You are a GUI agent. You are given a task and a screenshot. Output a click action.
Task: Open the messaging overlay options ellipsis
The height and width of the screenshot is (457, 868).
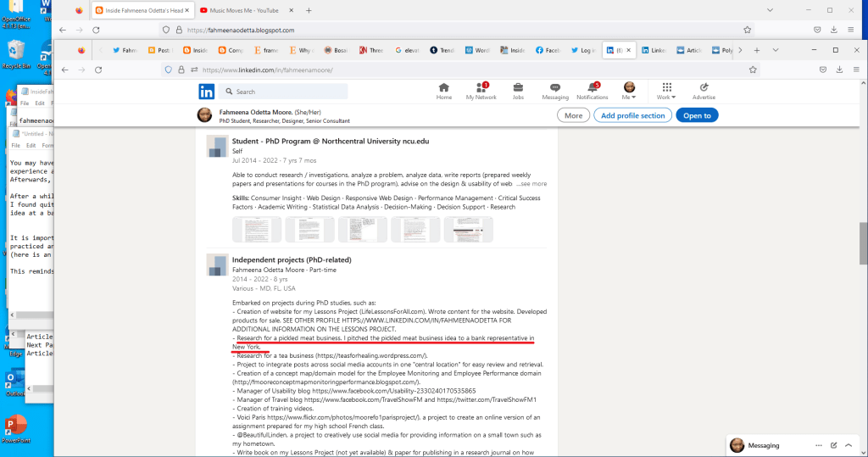819,445
